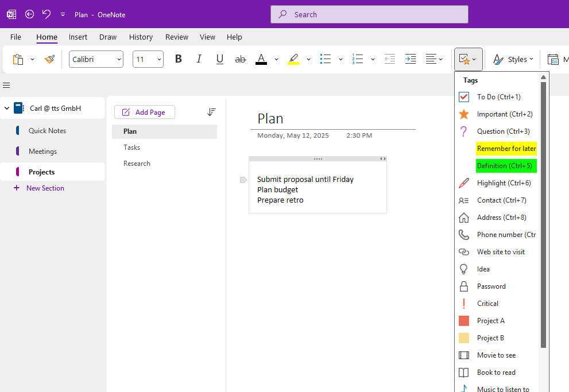Click the OneNote app icon in title bar

(x=11, y=14)
